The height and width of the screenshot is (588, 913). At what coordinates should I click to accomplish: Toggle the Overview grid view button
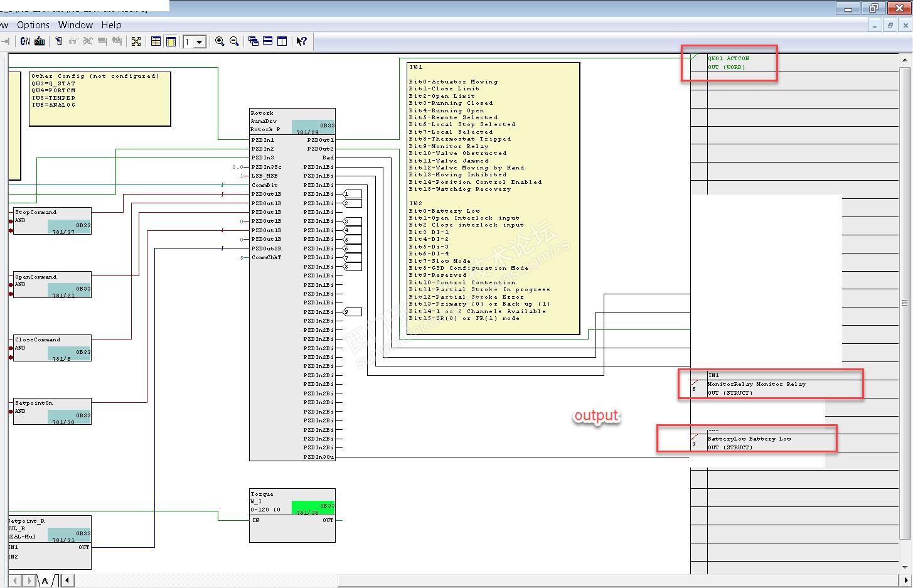(x=156, y=41)
